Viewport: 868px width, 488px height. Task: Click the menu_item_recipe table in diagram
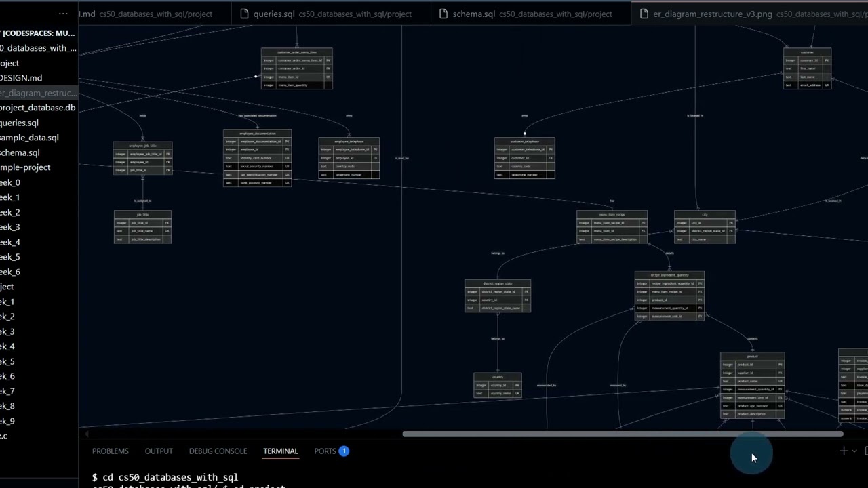click(x=612, y=227)
